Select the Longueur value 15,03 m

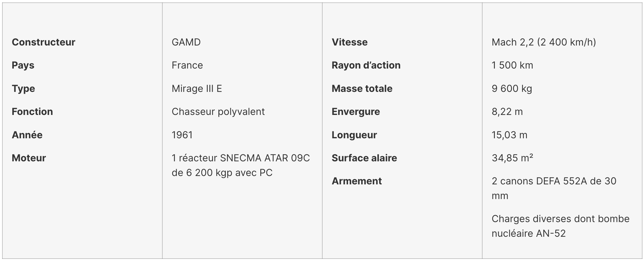510,135
